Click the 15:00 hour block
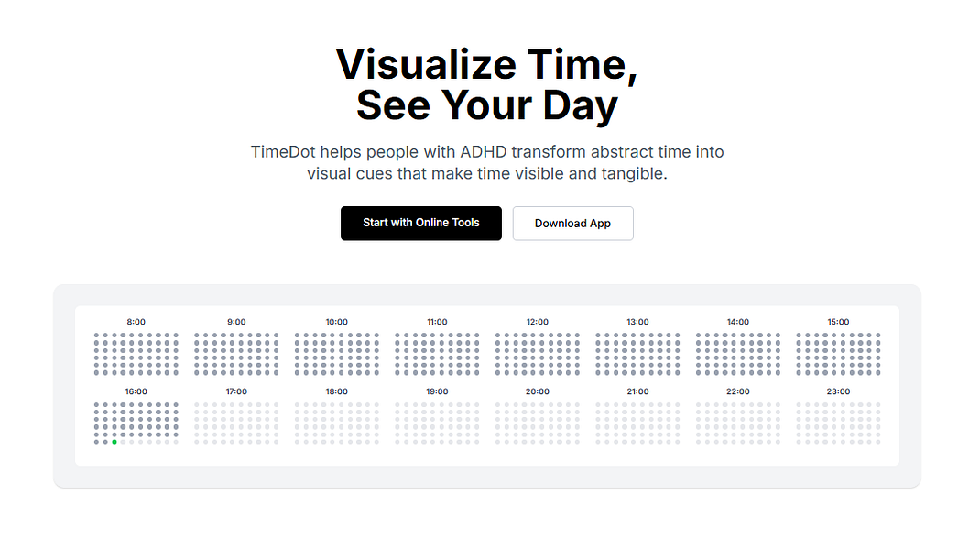Image resolution: width=980 pixels, height=550 pixels. point(839,353)
